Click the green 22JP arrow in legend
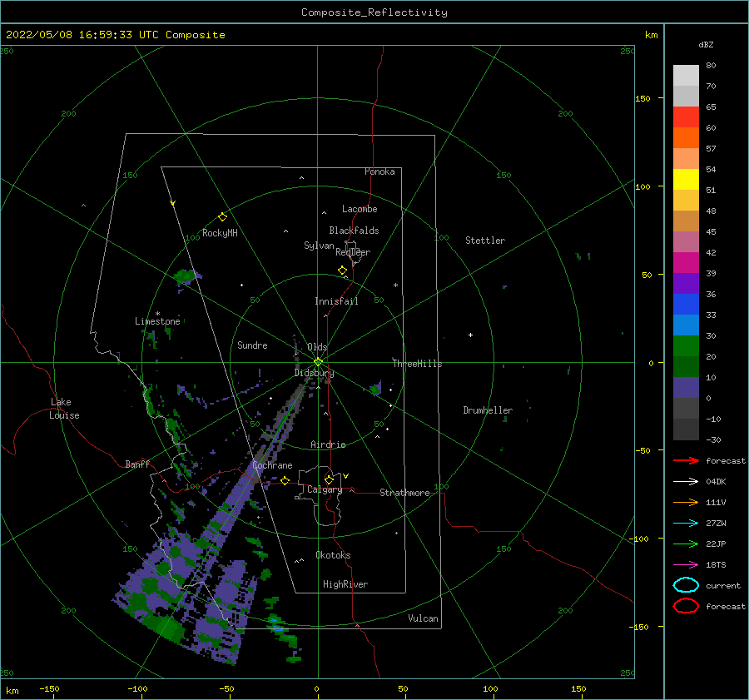The height and width of the screenshot is (700, 749). [x=686, y=544]
